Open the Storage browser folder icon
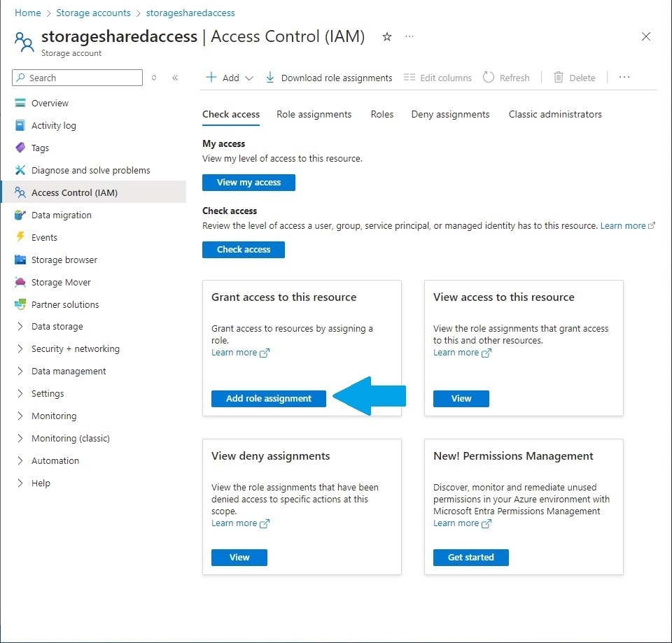This screenshot has height=643, width=672. 20,260
